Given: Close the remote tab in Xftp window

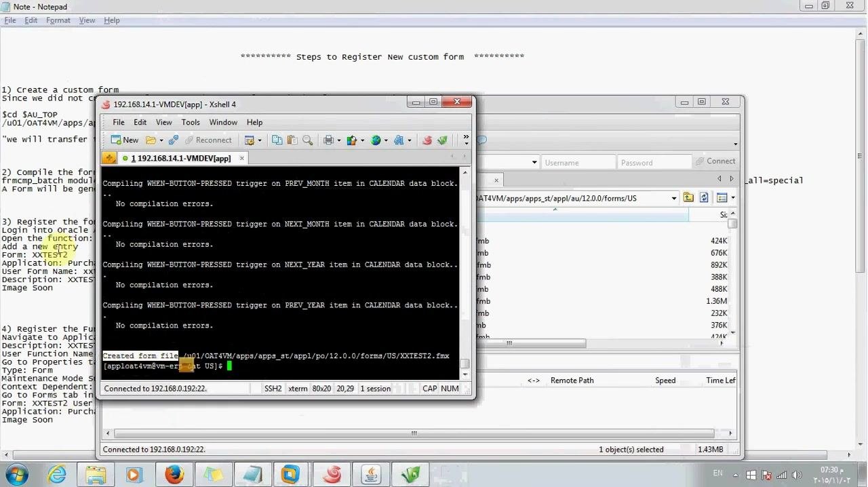Looking at the screenshot, I should coord(496,180).
